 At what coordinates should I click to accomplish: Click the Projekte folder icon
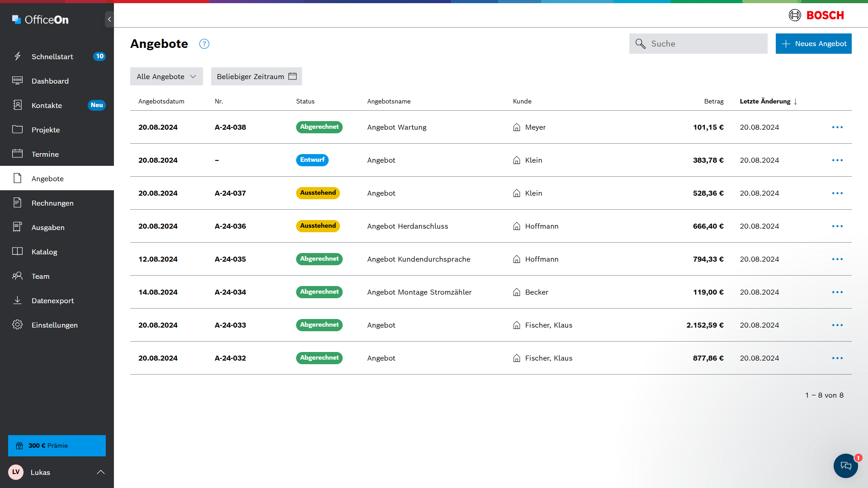click(18, 130)
